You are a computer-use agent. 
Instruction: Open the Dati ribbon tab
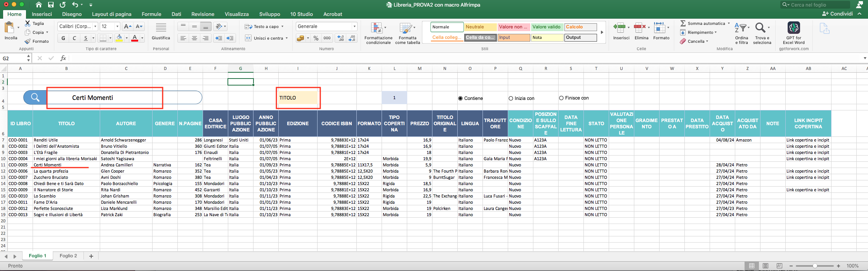(x=177, y=14)
